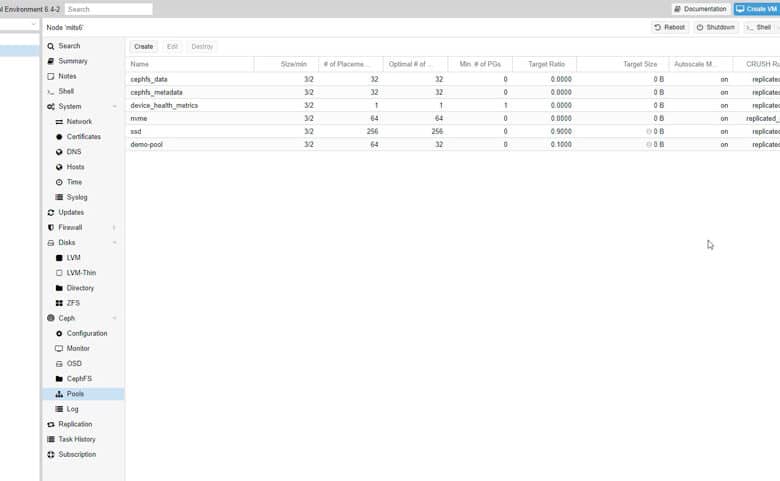Click the 0.9000 target ratio value

[561, 131]
